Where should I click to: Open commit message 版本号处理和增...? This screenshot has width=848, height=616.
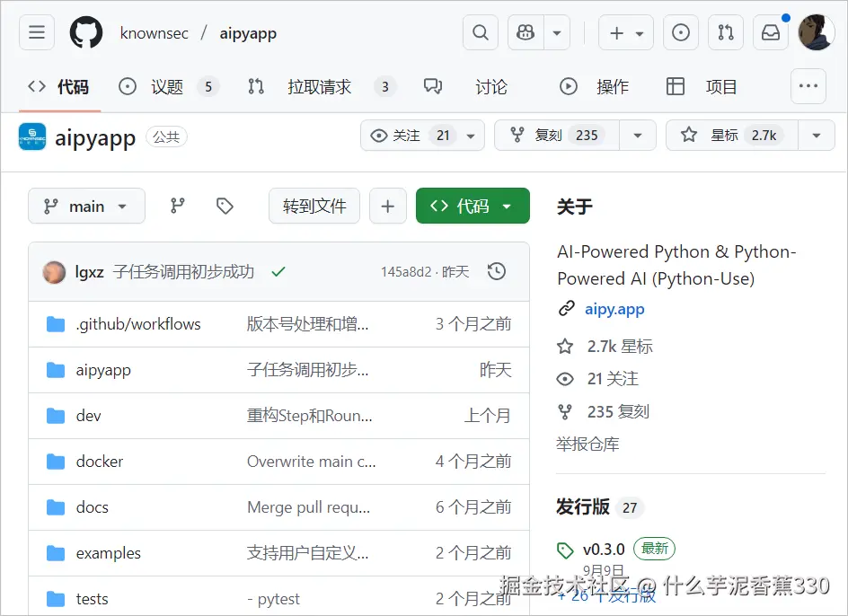click(x=308, y=324)
